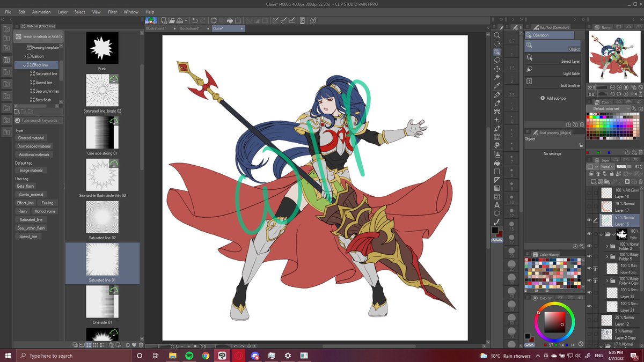
Task: Hide Layer 35 with eye icon
Action: coord(589,293)
